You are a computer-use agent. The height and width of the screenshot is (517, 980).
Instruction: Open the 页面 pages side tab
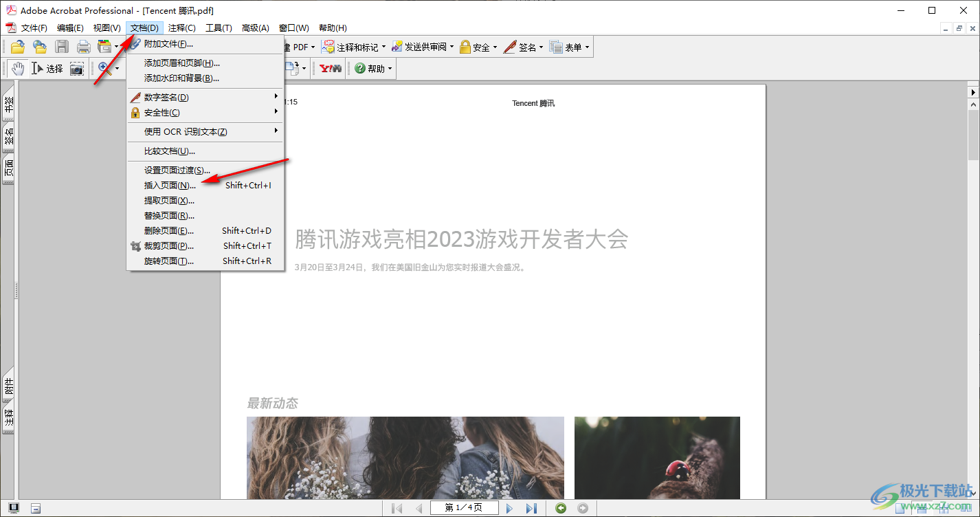(9, 169)
